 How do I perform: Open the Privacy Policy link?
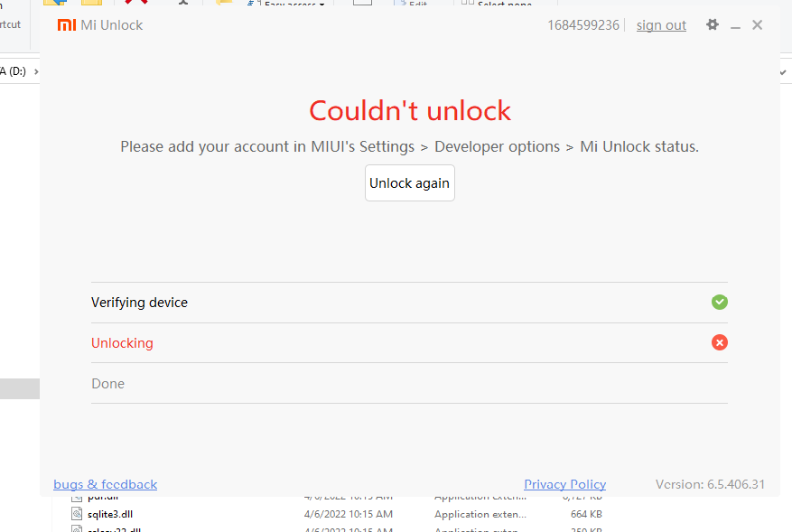click(x=564, y=484)
